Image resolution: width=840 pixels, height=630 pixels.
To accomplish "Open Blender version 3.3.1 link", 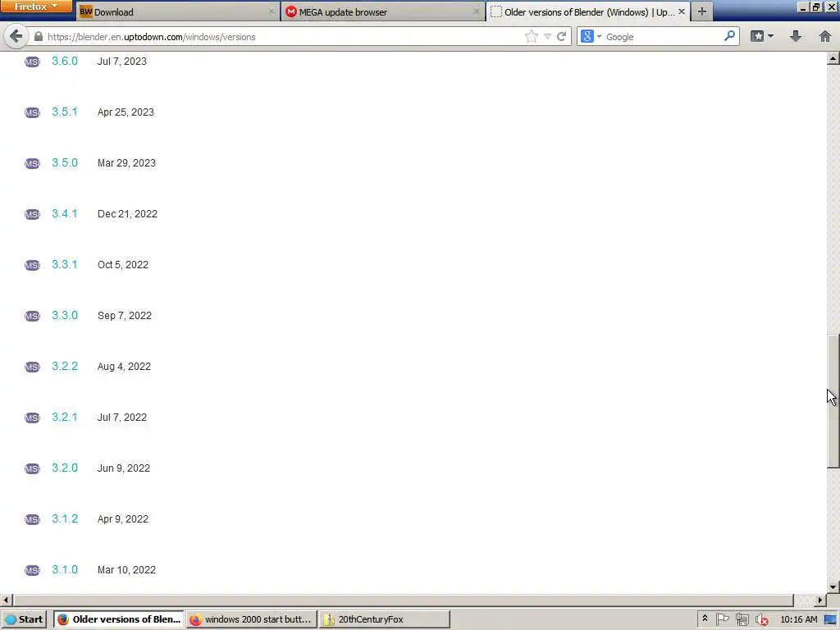I will 65,265.
